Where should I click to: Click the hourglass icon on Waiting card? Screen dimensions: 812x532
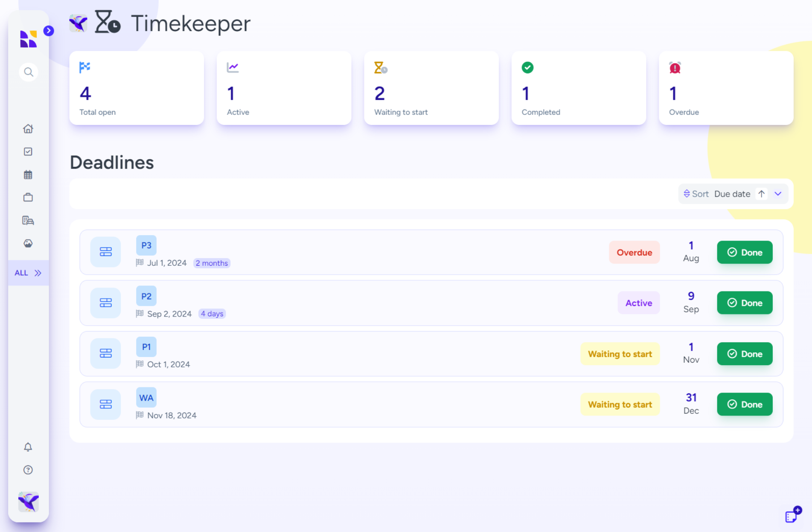(381, 67)
